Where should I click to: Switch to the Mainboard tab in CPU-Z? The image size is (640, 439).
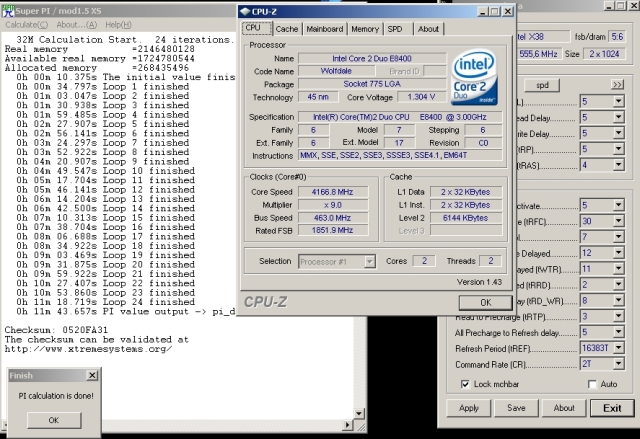pyautogui.click(x=325, y=29)
